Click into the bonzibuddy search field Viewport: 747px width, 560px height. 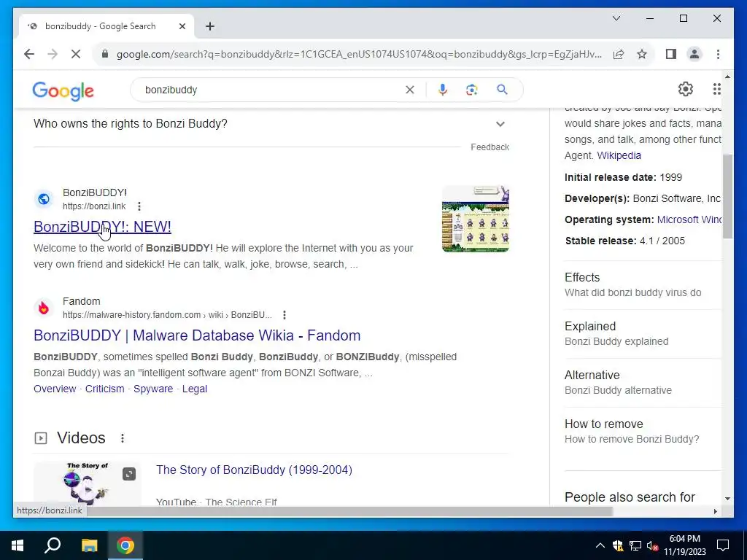tap(271, 90)
